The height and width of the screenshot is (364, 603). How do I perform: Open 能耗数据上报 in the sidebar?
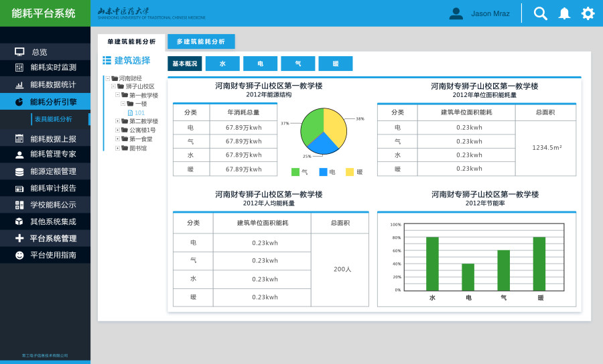click(x=45, y=139)
